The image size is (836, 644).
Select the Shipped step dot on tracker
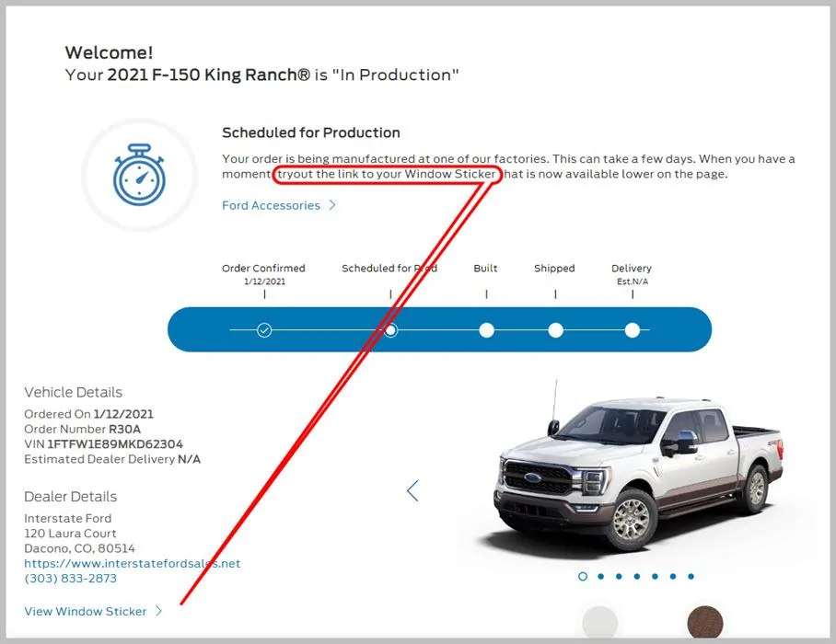(x=555, y=330)
